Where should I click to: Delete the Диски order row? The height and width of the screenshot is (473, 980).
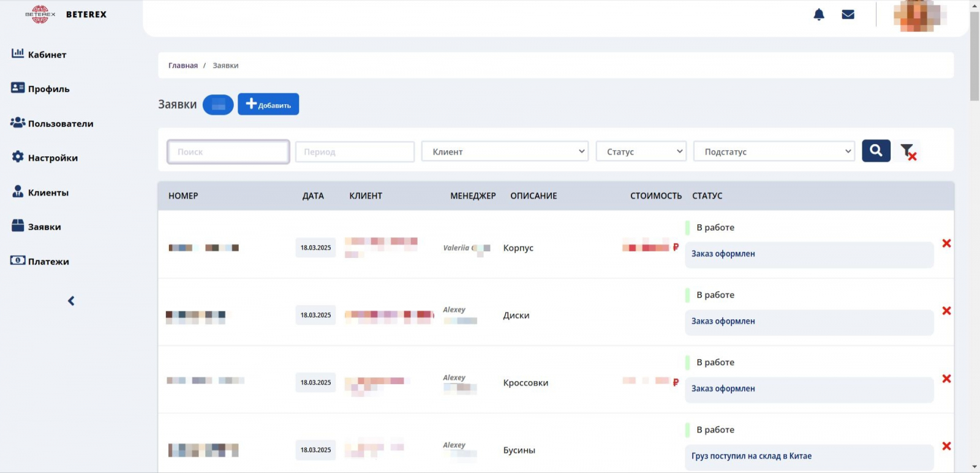coord(946,311)
